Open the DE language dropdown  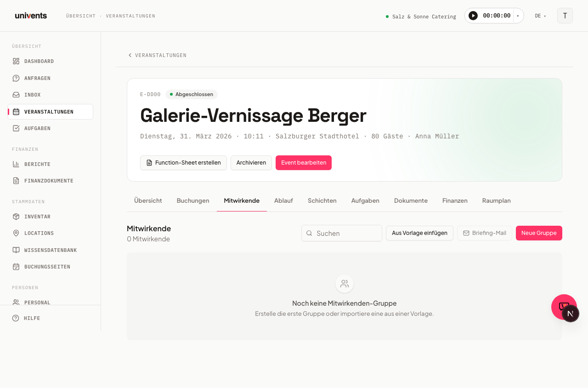tap(540, 16)
